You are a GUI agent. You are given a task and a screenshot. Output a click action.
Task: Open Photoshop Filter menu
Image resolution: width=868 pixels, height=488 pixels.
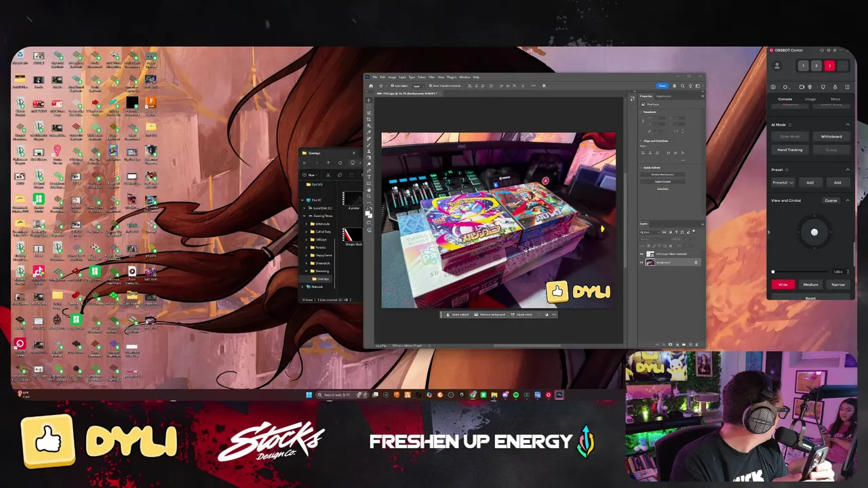pos(431,77)
